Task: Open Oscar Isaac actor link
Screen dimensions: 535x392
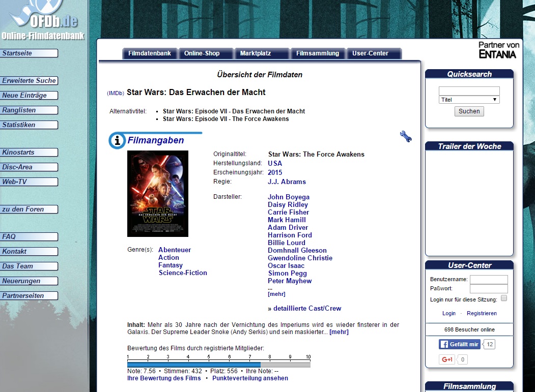Action: (286, 265)
